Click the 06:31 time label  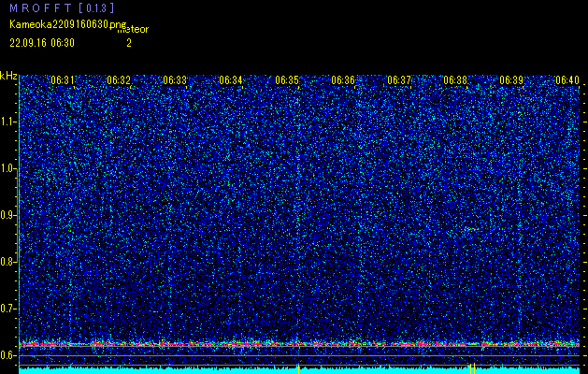(63, 79)
